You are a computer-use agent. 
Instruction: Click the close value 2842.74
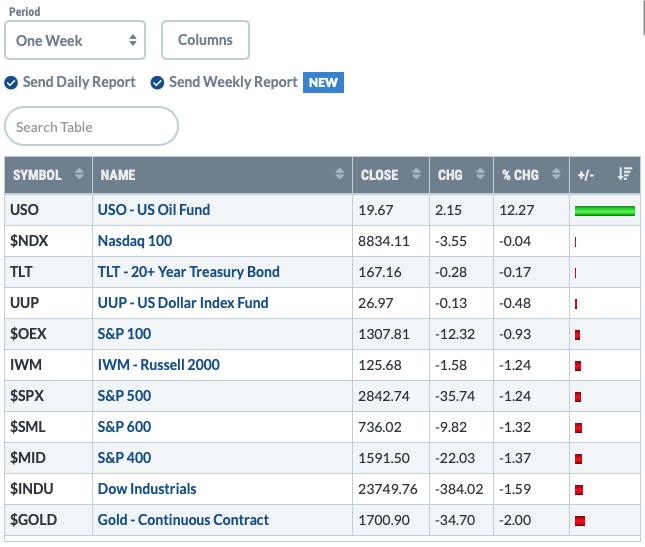tap(384, 396)
